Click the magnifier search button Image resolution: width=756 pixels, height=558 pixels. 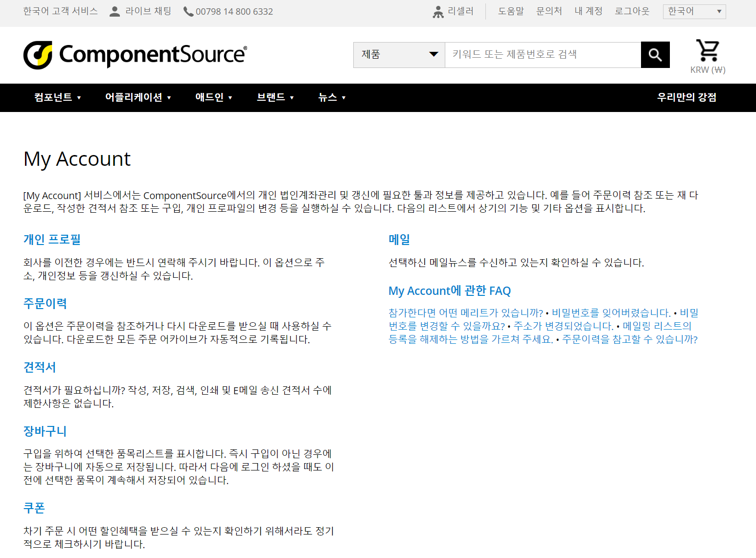(655, 55)
